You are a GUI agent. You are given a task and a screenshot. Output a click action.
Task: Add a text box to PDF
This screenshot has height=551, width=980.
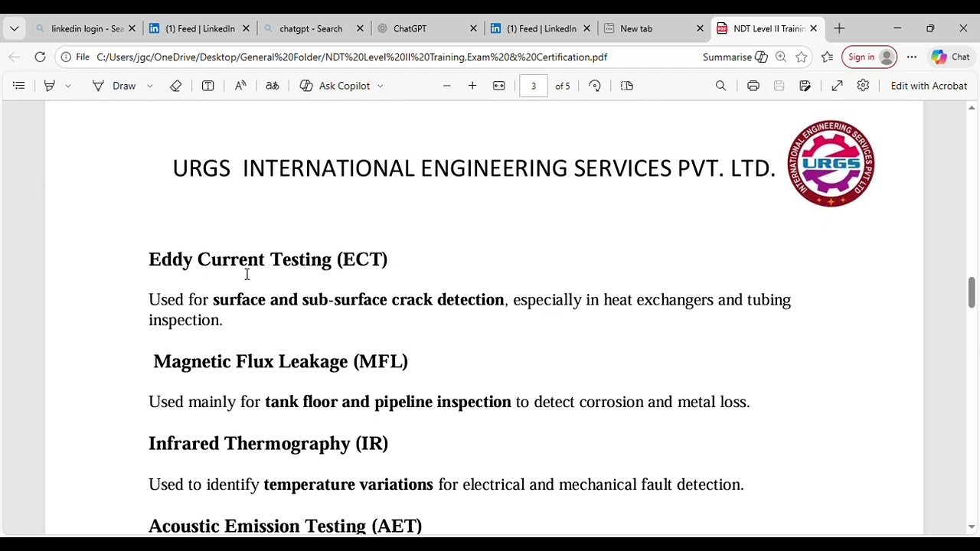click(x=207, y=86)
